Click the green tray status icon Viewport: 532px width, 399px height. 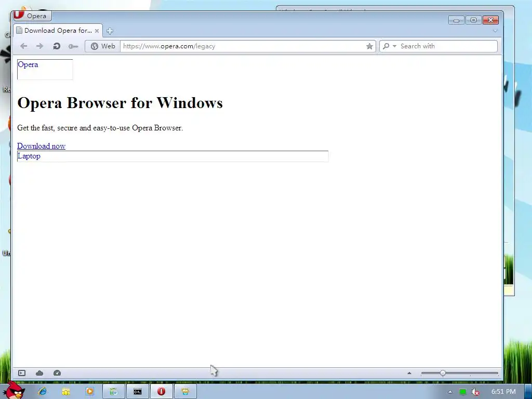pyautogui.click(x=462, y=392)
